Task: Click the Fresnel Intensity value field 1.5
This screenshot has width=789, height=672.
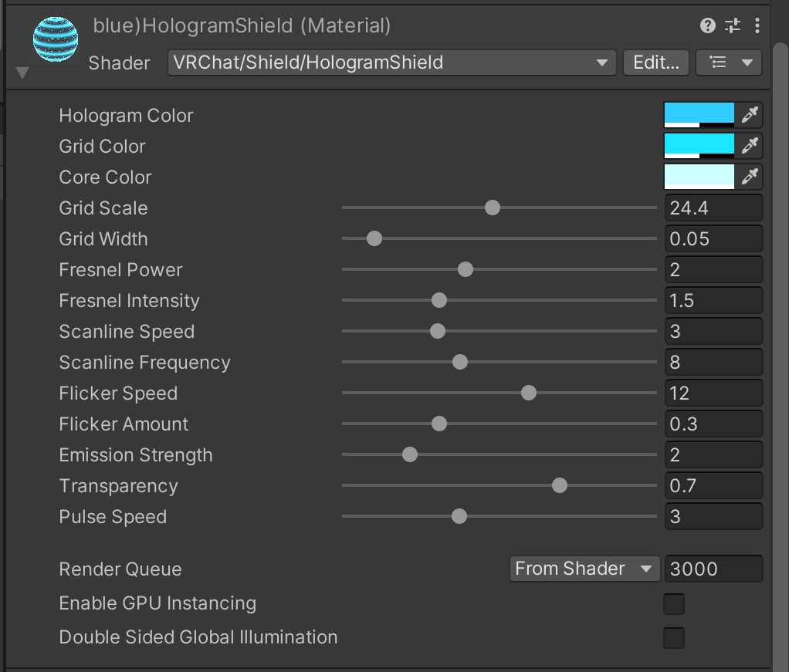Action: click(x=713, y=300)
